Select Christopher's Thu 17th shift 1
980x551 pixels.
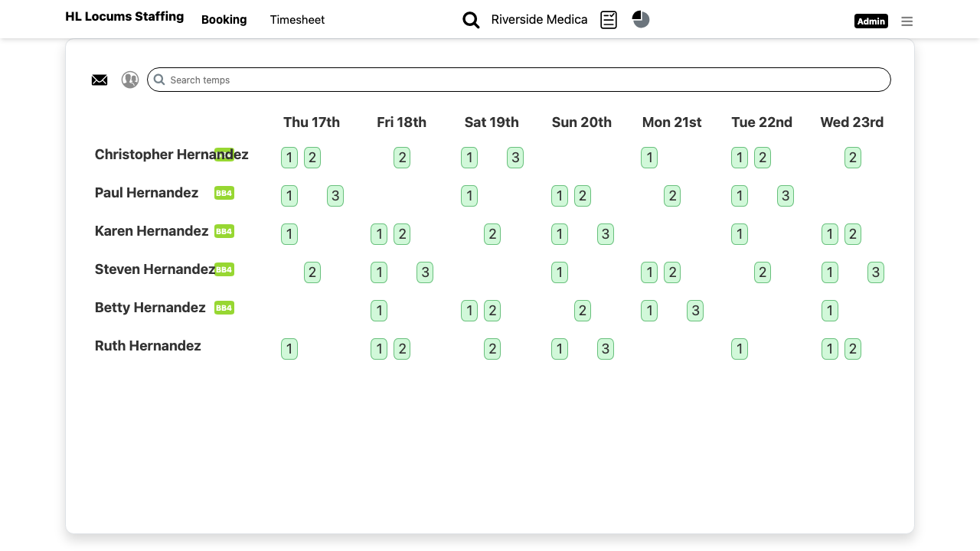tap(289, 158)
